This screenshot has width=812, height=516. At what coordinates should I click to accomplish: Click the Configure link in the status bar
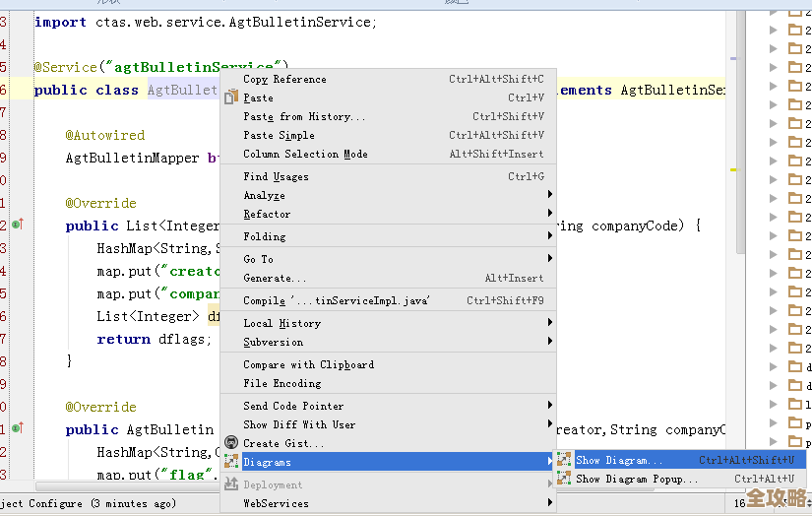click(x=55, y=503)
